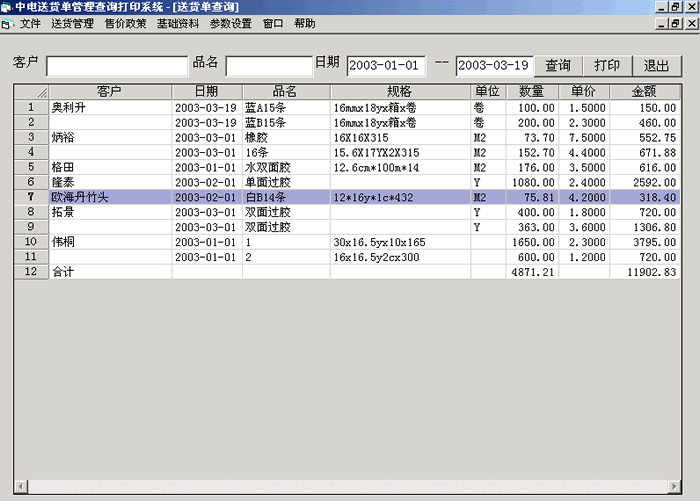
Task: Focus the 客户 input field
Action: (x=117, y=66)
